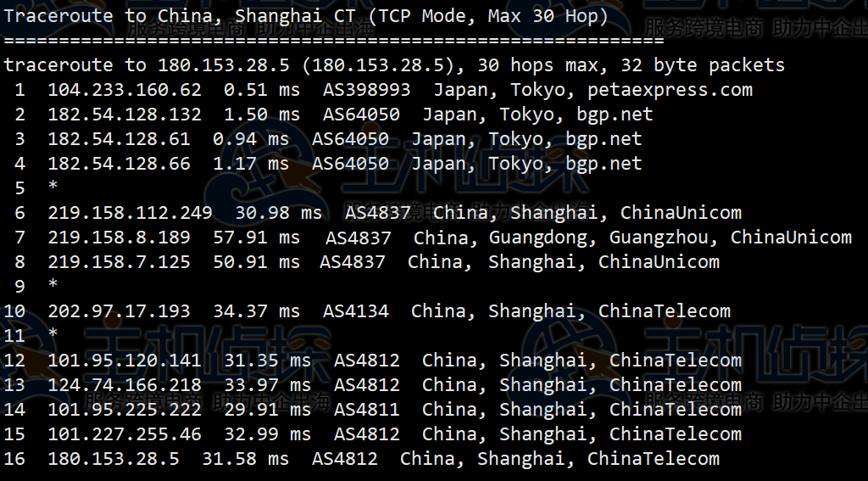Screen dimensions: 868x481
Task: Select latency value 0.94 ms
Action: 251,139
